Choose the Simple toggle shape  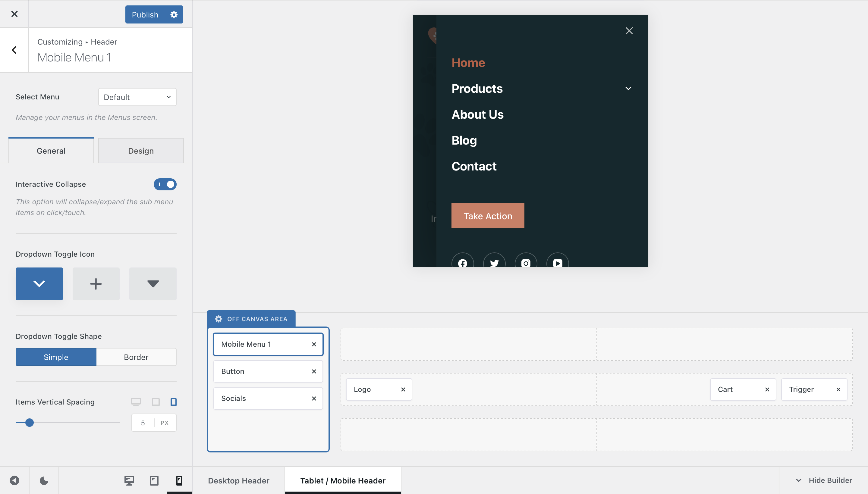56,357
